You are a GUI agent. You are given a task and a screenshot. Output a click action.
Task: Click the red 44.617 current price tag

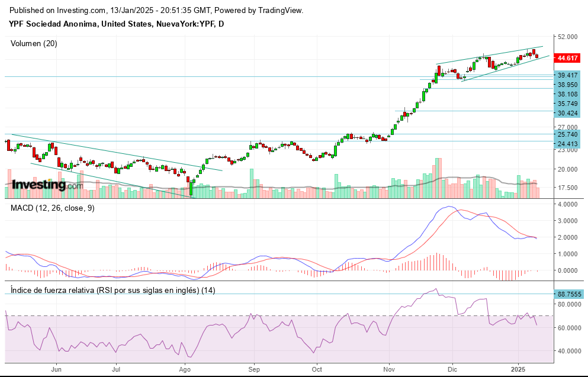pos(567,58)
